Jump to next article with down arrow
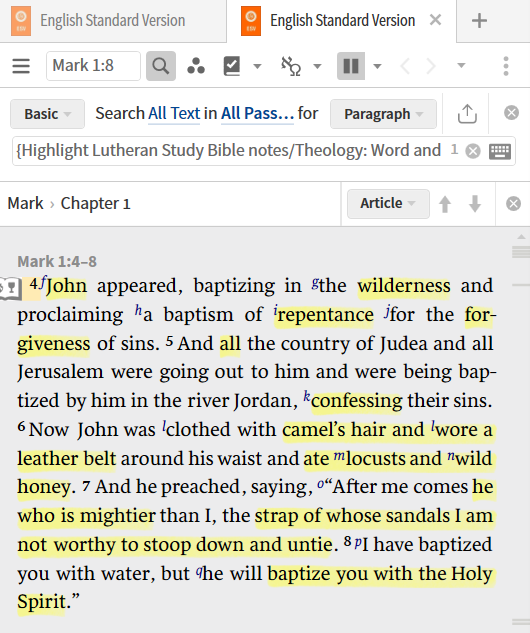 tap(475, 203)
